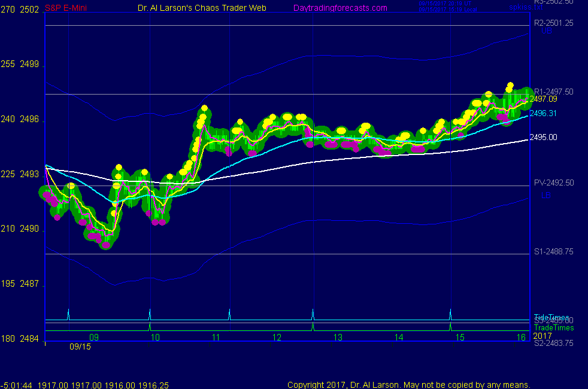Click the 'S2-2483.75' support level label
This screenshot has width=588, height=389.
(553, 343)
